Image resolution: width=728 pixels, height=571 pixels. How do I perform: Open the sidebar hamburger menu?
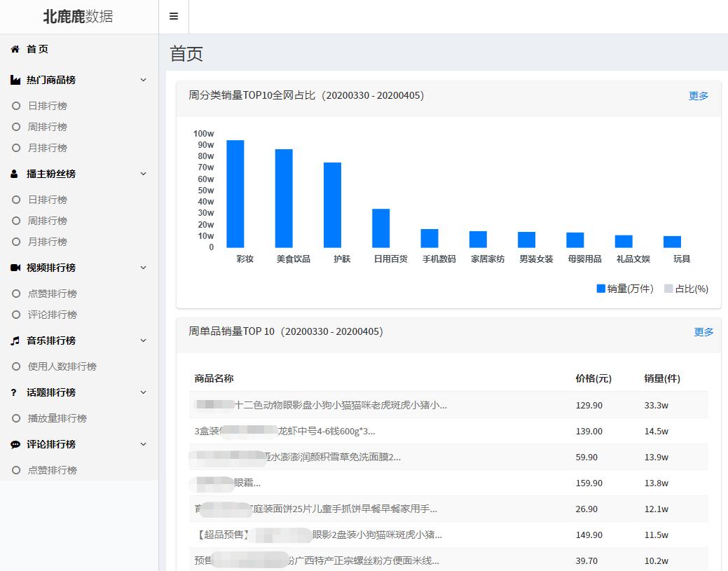(173, 15)
